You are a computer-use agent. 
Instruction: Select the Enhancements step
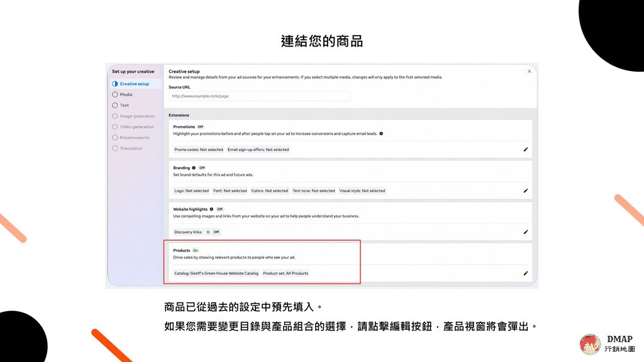131,138
